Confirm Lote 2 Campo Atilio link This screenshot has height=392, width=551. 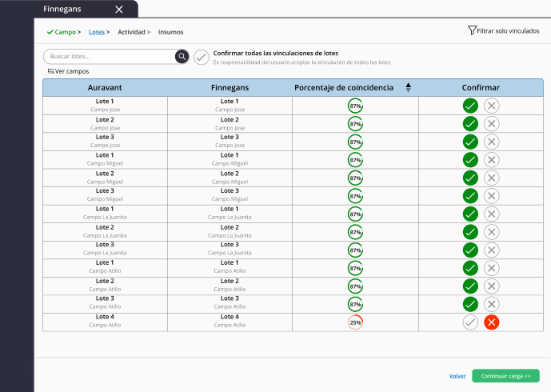click(x=470, y=286)
